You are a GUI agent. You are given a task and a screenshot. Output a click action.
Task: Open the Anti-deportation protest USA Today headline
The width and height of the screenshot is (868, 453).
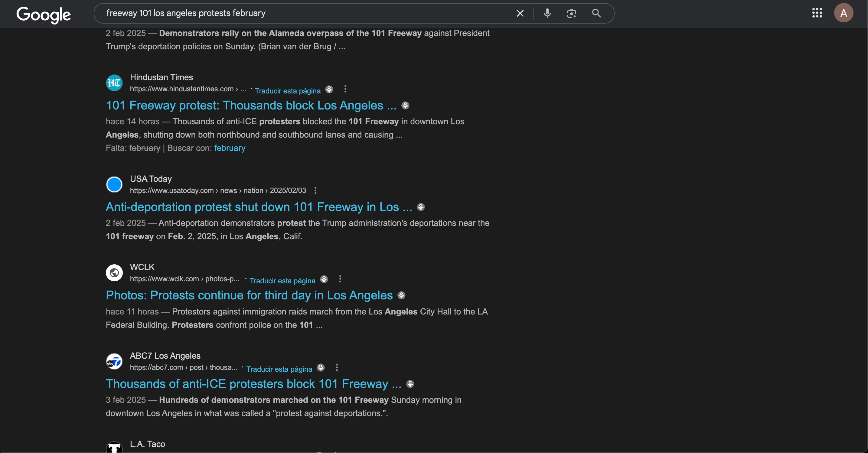pyautogui.click(x=259, y=207)
